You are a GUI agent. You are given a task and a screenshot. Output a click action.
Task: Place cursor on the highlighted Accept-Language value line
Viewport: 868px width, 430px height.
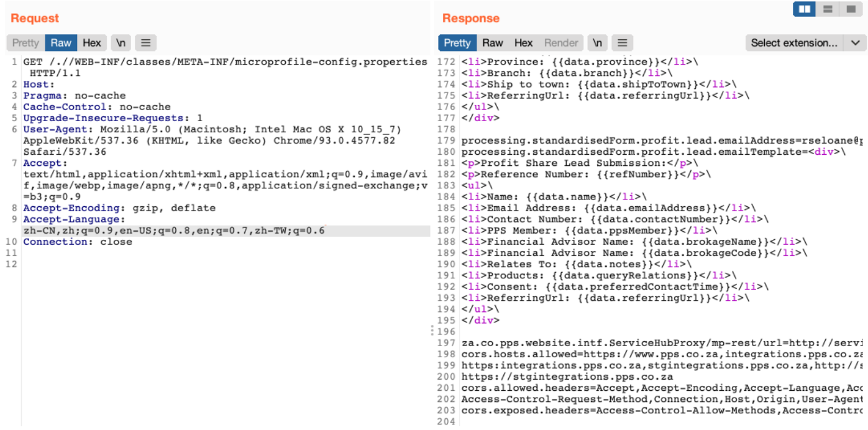(174, 231)
